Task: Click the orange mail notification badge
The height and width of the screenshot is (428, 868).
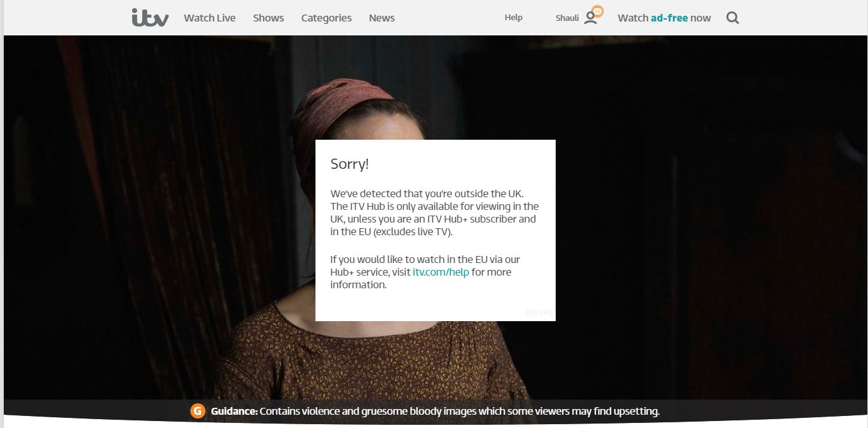Action: [x=597, y=11]
